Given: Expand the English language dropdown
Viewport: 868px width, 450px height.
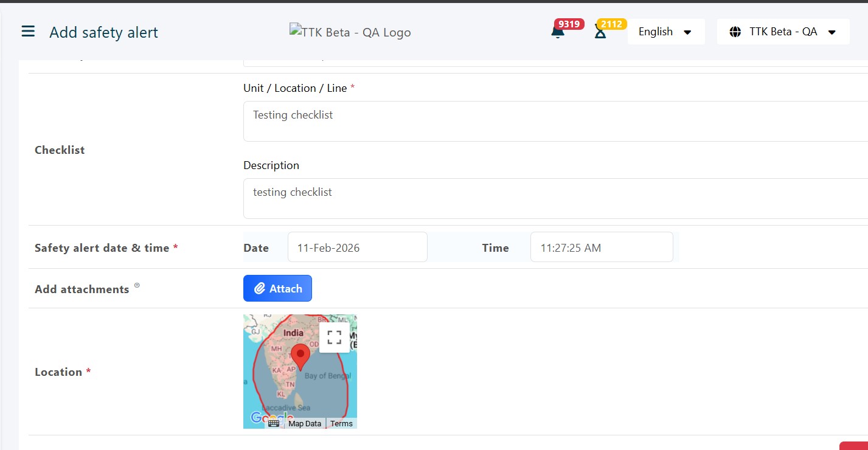Looking at the screenshot, I should pyautogui.click(x=665, y=32).
